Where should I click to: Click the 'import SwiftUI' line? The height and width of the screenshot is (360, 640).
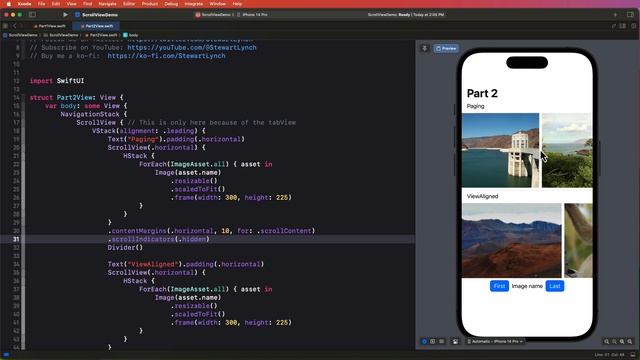pyautogui.click(x=57, y=81)
